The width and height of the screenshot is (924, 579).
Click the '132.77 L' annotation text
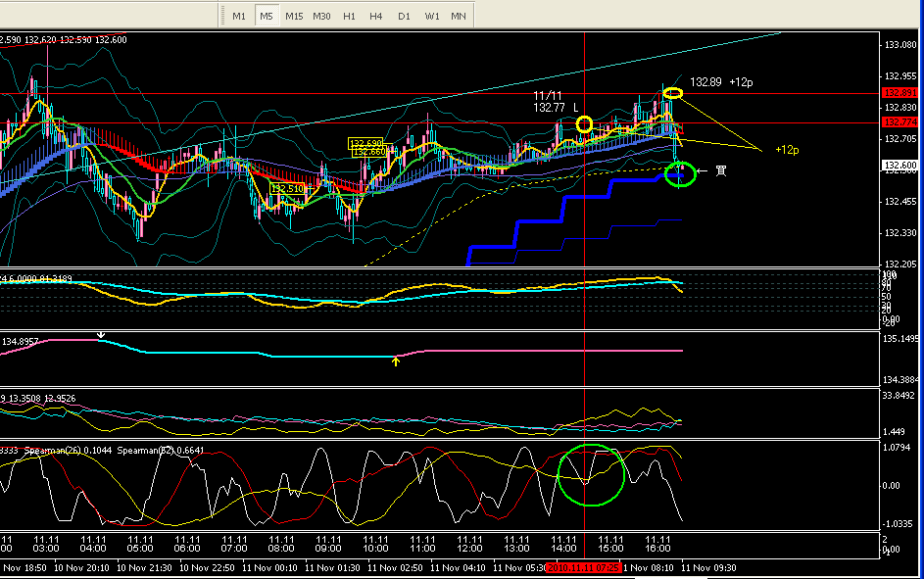tap(556, 107)
